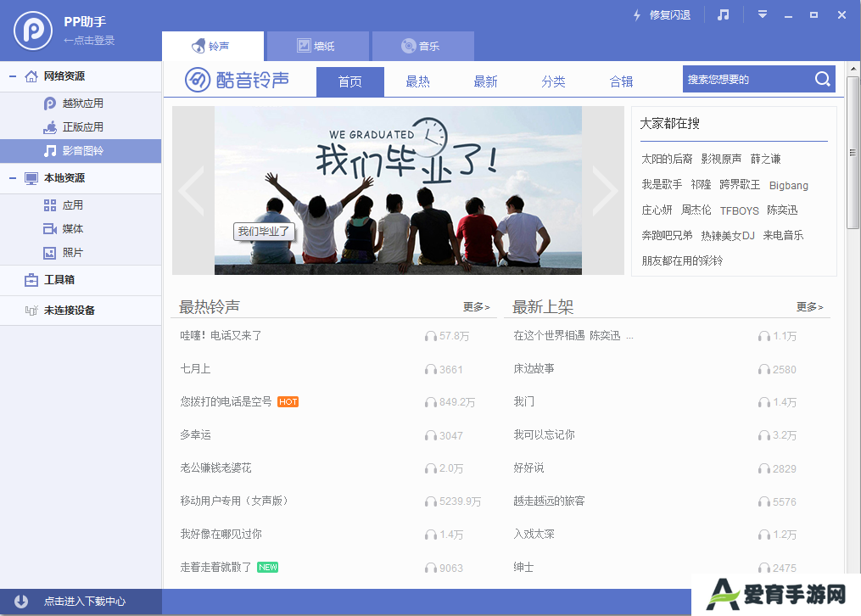
Task: Click the PP助手 logo avatar
Action: (x=33, y=31)
